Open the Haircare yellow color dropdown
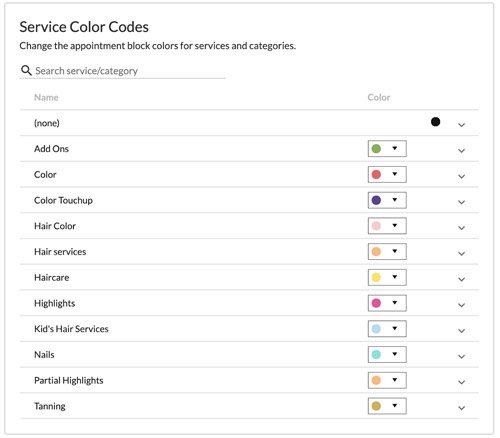Screen dimensions: 500x438 tap(387, 277)
